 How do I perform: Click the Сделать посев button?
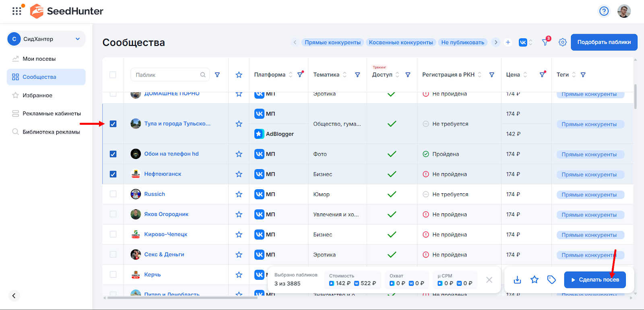(x=594, y=280)
